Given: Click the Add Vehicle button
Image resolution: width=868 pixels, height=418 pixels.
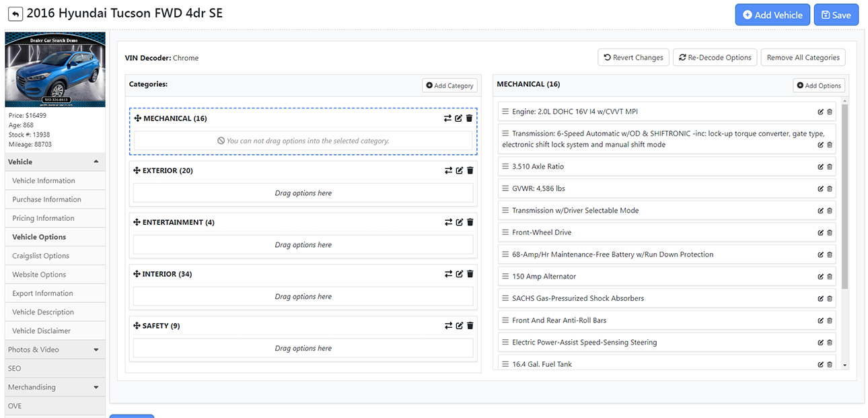Looking at the screenshot, I should [772, 15].
